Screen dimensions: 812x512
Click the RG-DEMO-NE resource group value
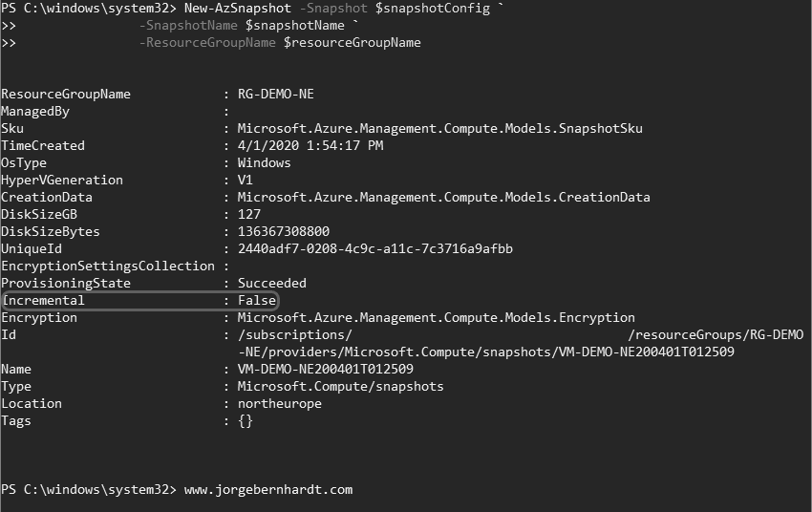275,94
